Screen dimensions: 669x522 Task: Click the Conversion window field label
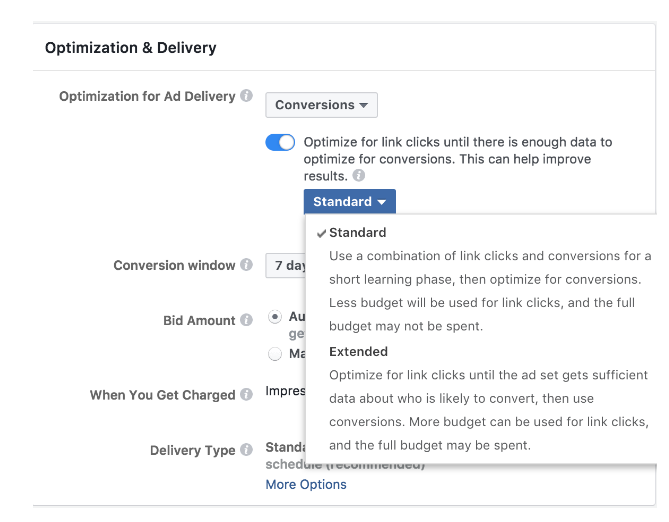click(174, 266)
